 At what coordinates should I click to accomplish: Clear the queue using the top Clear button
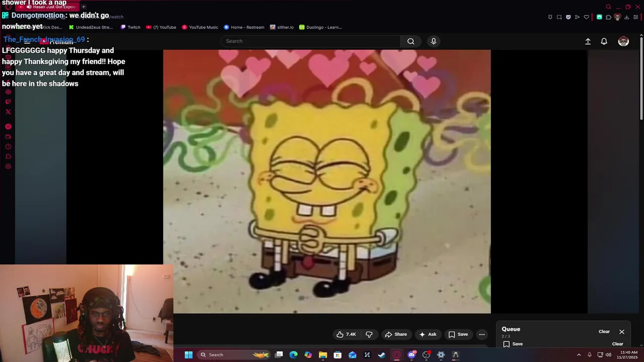604,332
